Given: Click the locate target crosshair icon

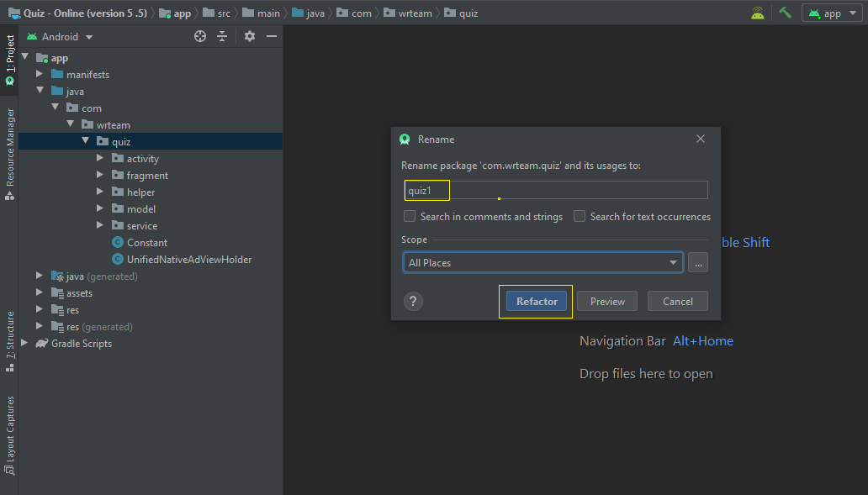Looking at the screenshot, I should (200, 36).
